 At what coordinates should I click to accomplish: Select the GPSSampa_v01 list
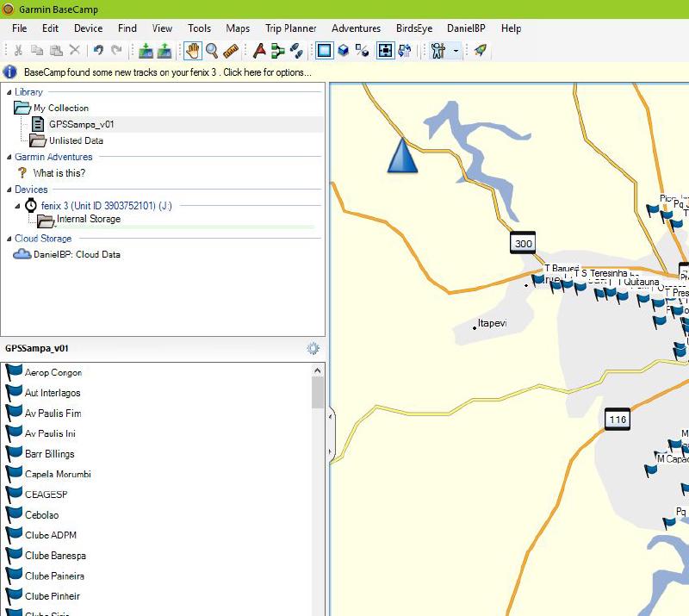point(81,124)
